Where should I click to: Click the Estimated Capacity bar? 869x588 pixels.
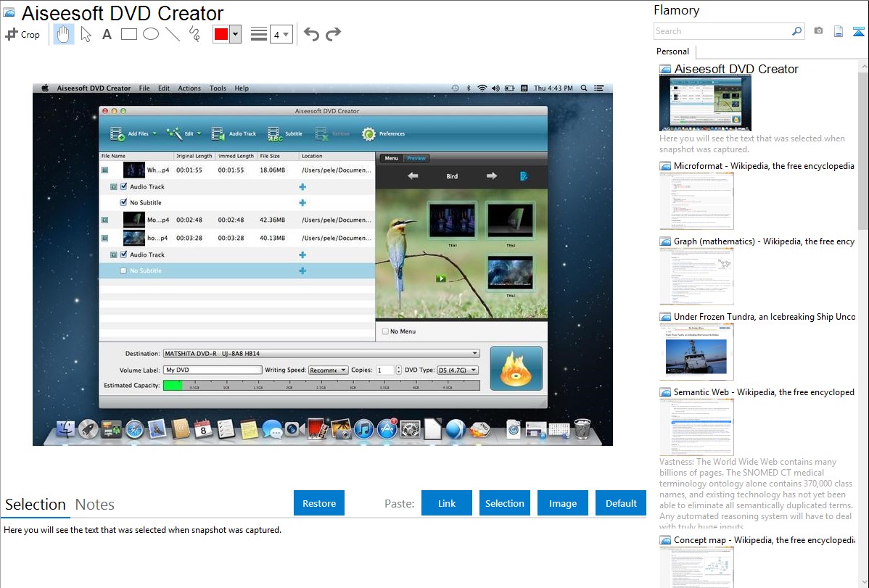(x=321, y=386)
